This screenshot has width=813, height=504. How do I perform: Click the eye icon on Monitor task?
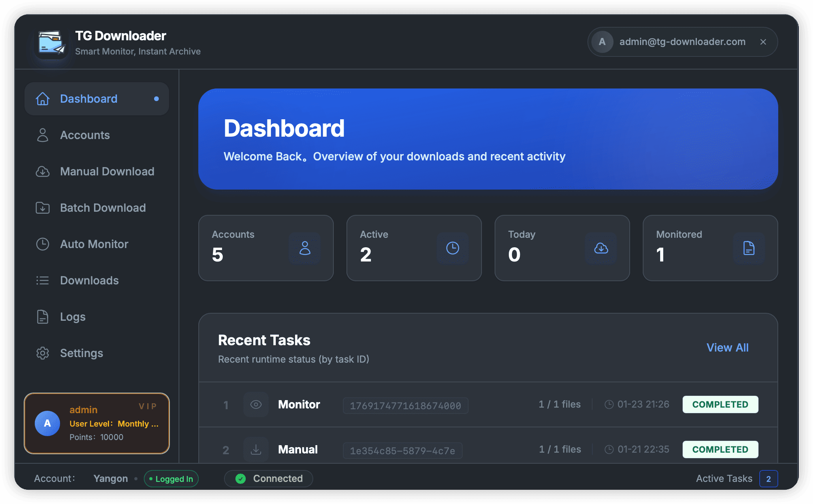(x=256, y=404)
